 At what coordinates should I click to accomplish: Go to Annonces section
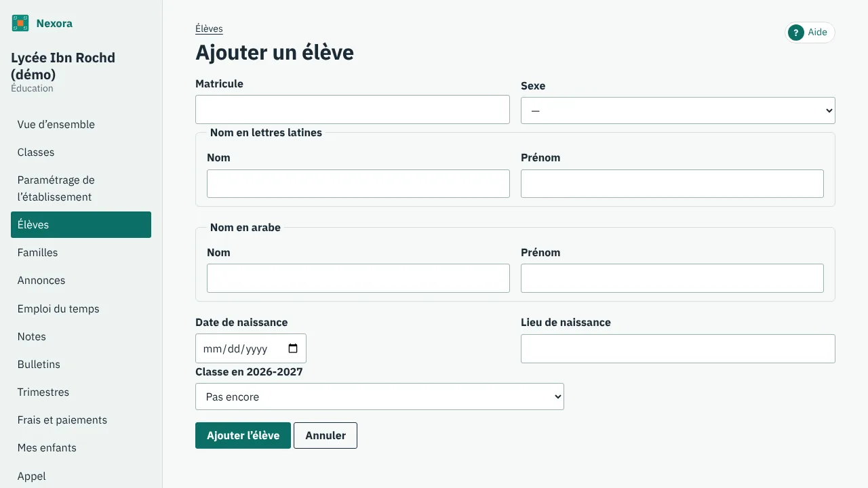pyautogui.click(x=81, y=281)
